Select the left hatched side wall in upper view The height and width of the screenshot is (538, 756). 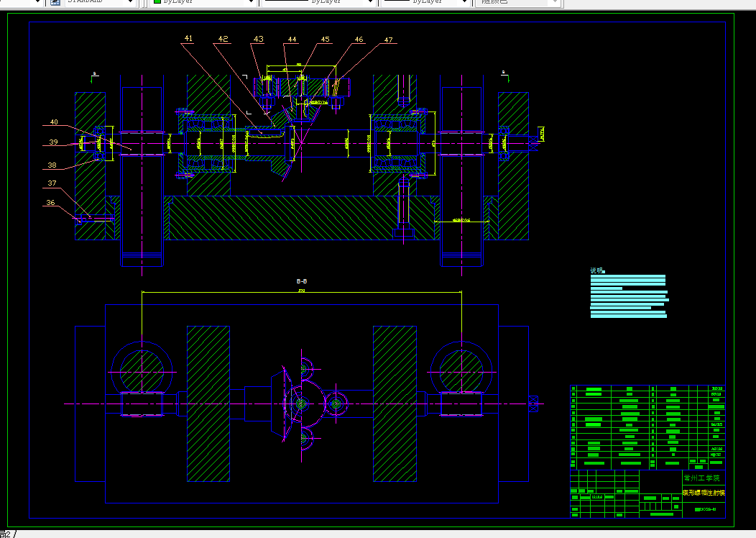[x=90, y=166]
